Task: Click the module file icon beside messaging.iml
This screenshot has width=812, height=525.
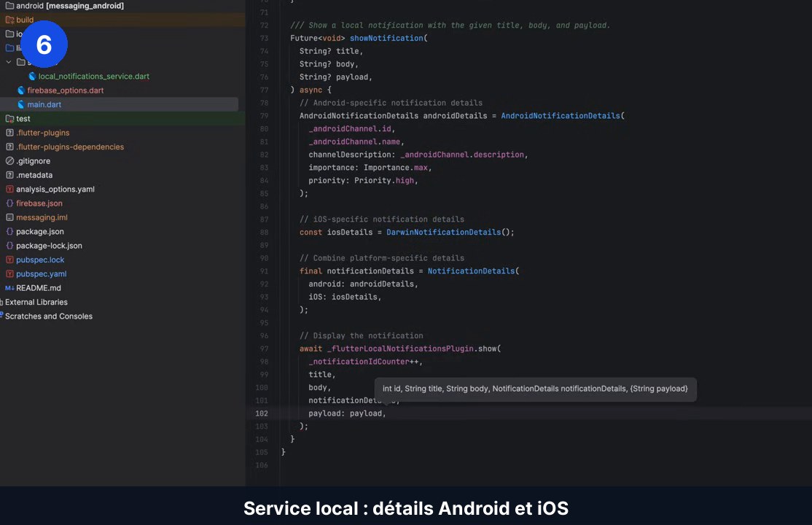Action: [9, 218]
